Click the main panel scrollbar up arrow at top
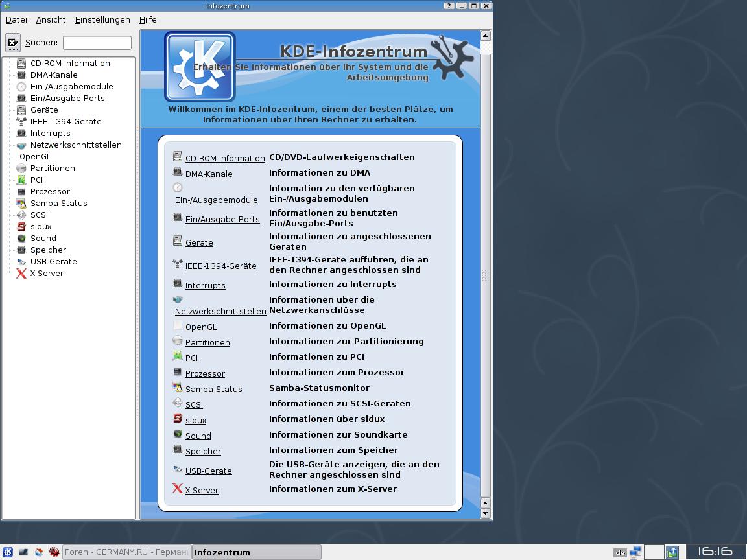This screenshot has width=747, height=560. pyautogui.click(x=485, y=36)
